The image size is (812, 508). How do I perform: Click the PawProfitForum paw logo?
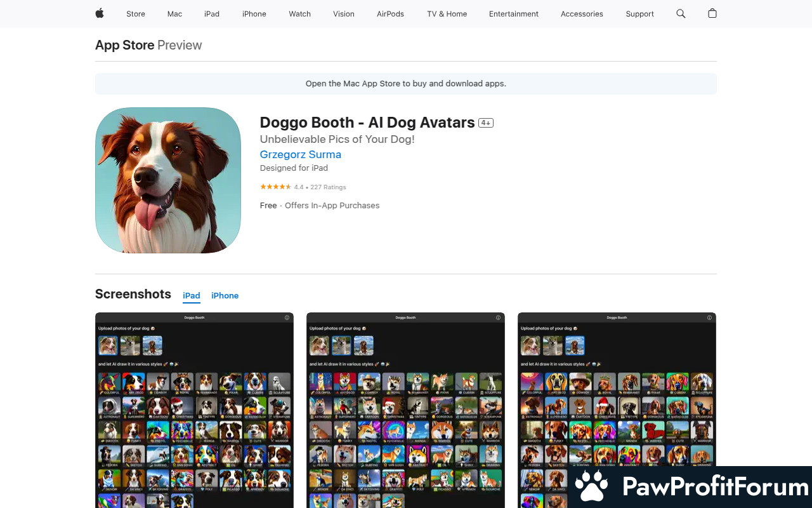coord(591,487)
